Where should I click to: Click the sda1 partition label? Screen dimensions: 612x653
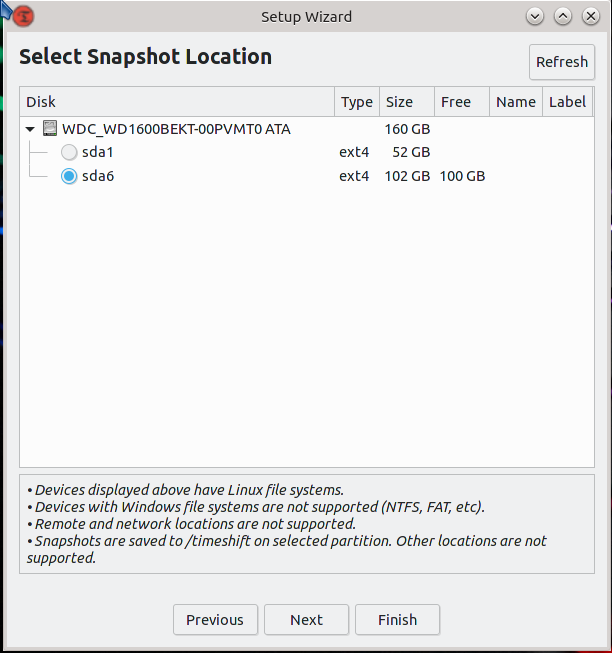[x=98, y=152]
